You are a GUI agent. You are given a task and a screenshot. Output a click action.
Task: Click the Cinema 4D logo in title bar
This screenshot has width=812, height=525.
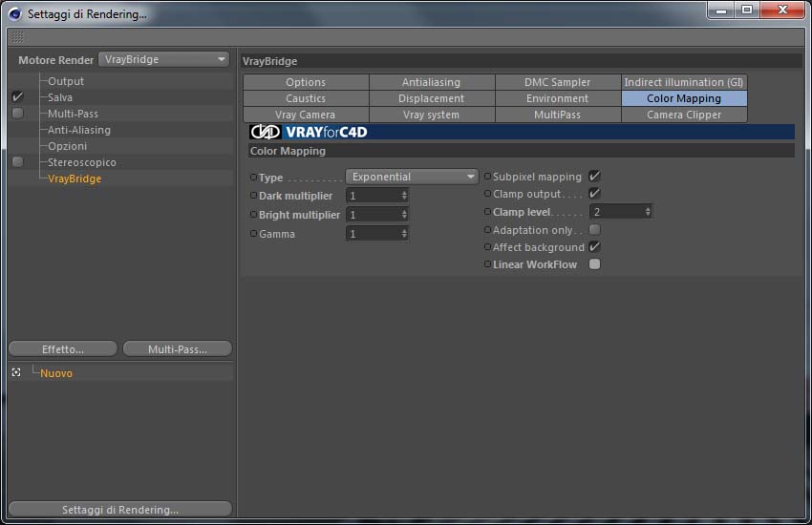point(14,14)
